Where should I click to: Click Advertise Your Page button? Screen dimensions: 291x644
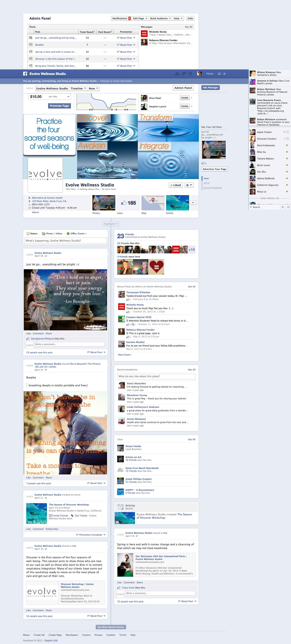215,169
